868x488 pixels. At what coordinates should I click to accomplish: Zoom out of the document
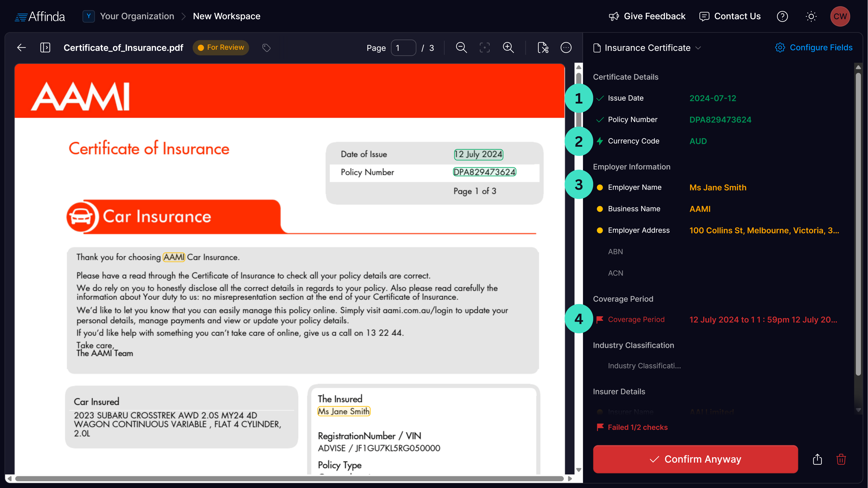click(x=461, y=48)
